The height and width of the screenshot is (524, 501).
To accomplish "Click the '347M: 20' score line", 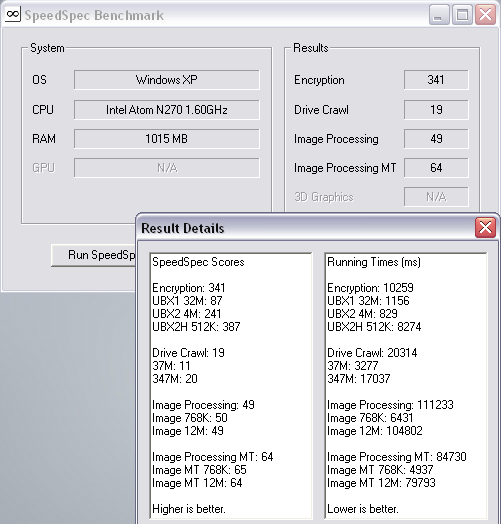I will tap(175, 379).
